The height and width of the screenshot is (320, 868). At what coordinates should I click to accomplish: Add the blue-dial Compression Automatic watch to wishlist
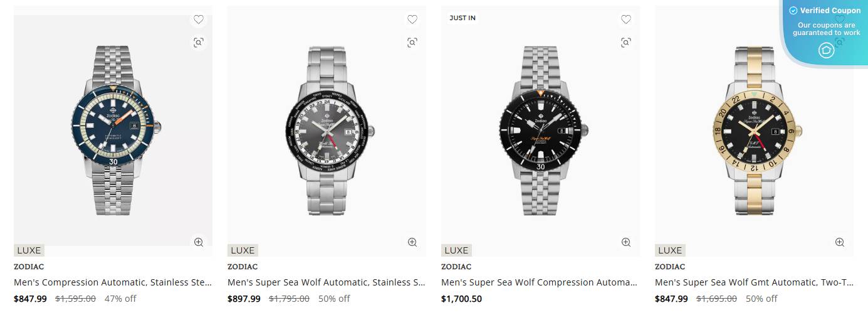pos(199,19)
